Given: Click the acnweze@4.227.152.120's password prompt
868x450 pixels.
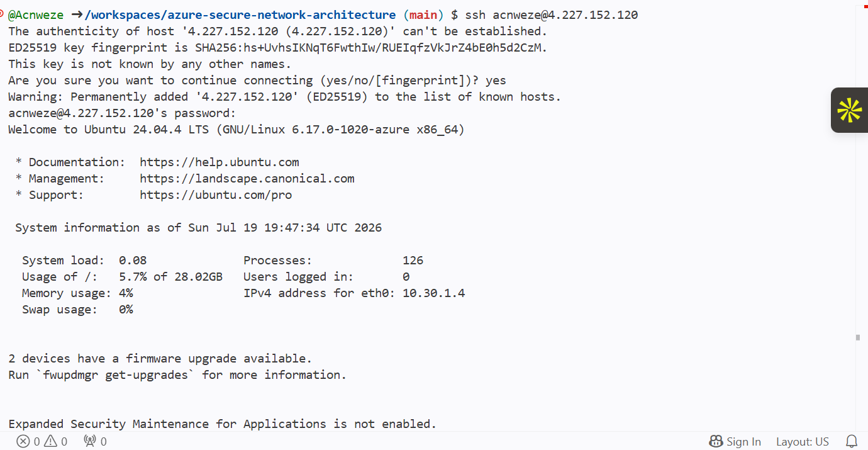Looking at the screenshot, I should 122,113.
